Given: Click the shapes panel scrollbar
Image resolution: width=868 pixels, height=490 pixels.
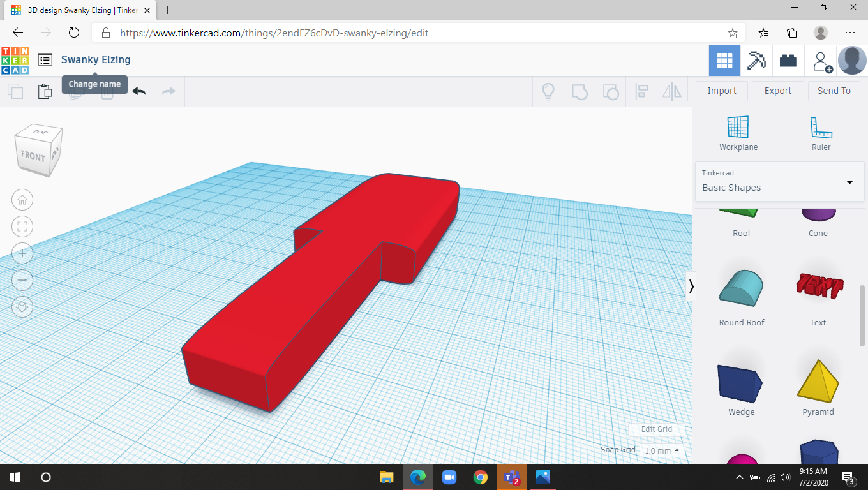Looking at the screenshot, I should [862, 316].
